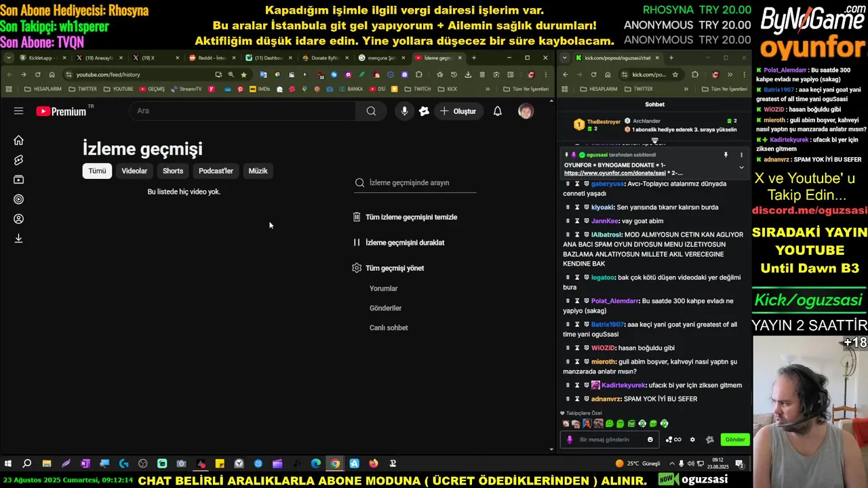The height and width of the screenshot is (488, 868).
Task: Open Firefox from the taskbar
Action: (x=374, y=464)
